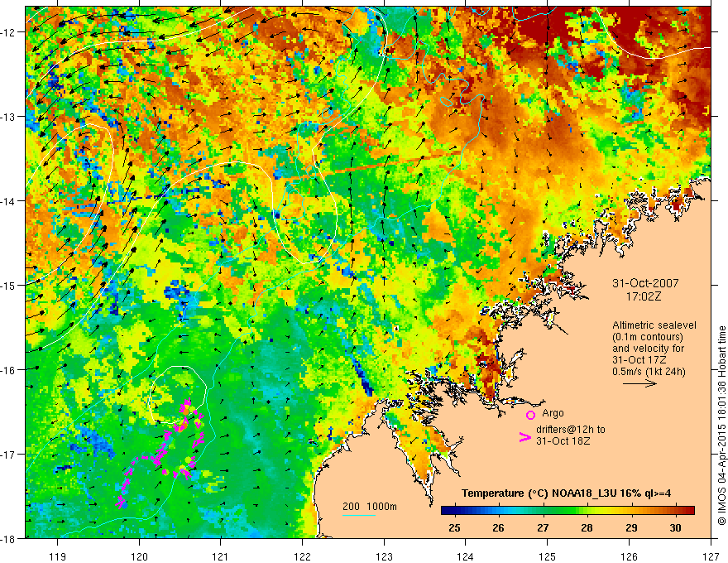Click colorbar tick label '30'
Image resolution: width=728 pixels, height=563 pixels.
tap(676, 527)
